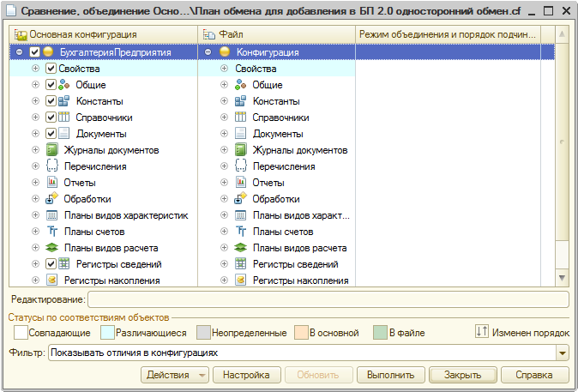This screenshot has width=578, height=392.
Task: Click the Справочники icon in the Файл column
Action: coord(240,118)
